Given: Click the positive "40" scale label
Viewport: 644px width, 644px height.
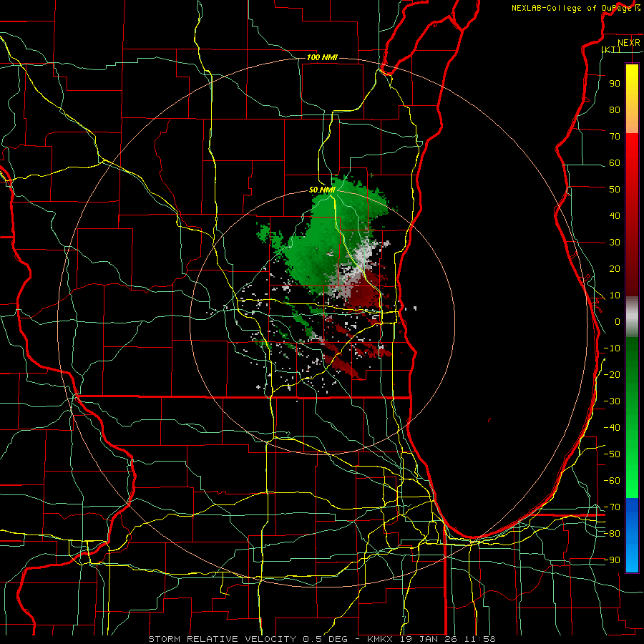Looking at the screenshot, I should [x=615, y=215].
